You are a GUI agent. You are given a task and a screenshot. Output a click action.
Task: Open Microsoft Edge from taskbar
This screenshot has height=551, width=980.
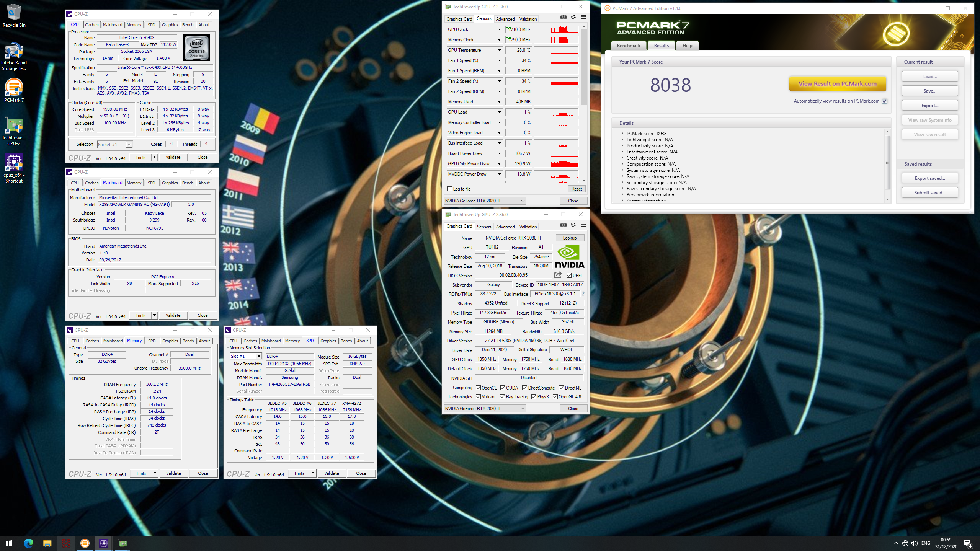click(x=29, y=543)
